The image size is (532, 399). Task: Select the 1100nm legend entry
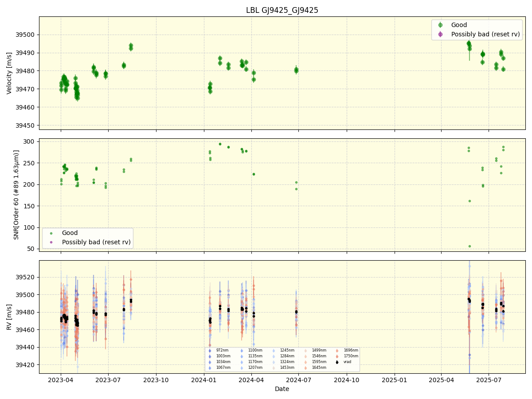click(x=255, y=350)
